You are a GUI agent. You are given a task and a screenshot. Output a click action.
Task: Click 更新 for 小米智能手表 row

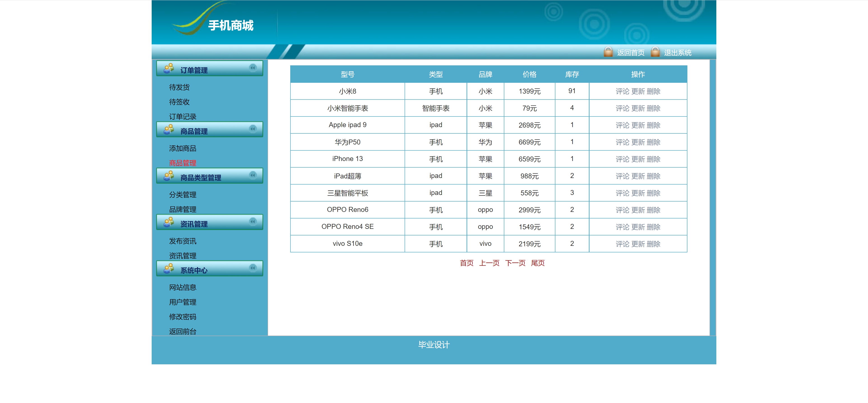click(638, 108)
